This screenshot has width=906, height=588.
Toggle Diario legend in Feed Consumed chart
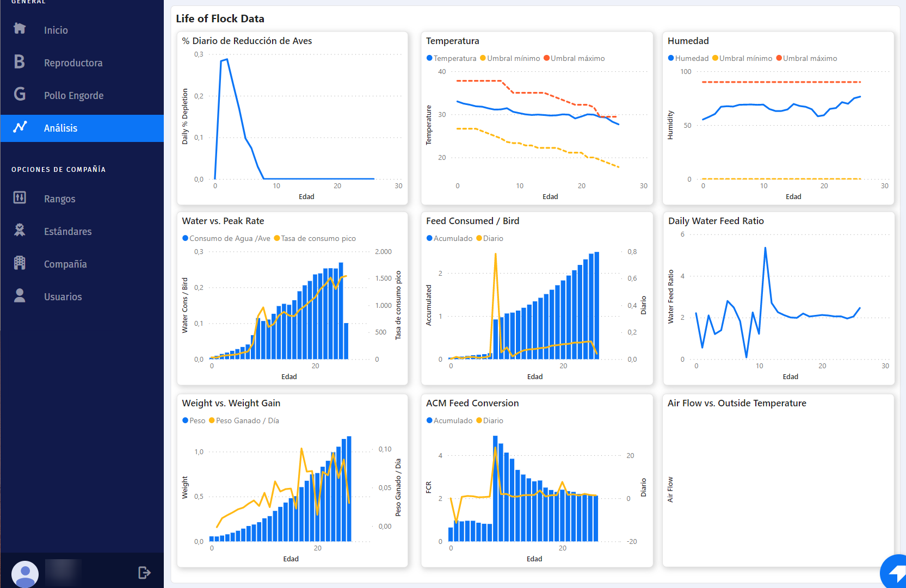click(x=490, y=238)
